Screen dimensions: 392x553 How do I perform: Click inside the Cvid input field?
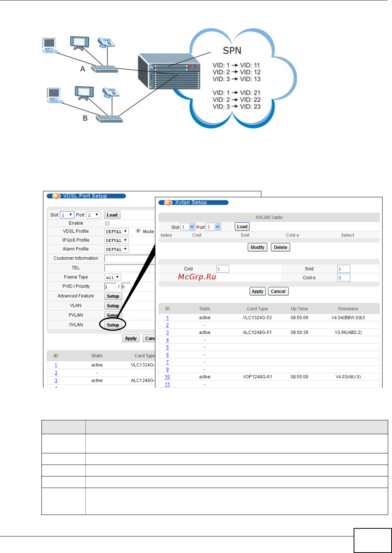tap(223, 269)
